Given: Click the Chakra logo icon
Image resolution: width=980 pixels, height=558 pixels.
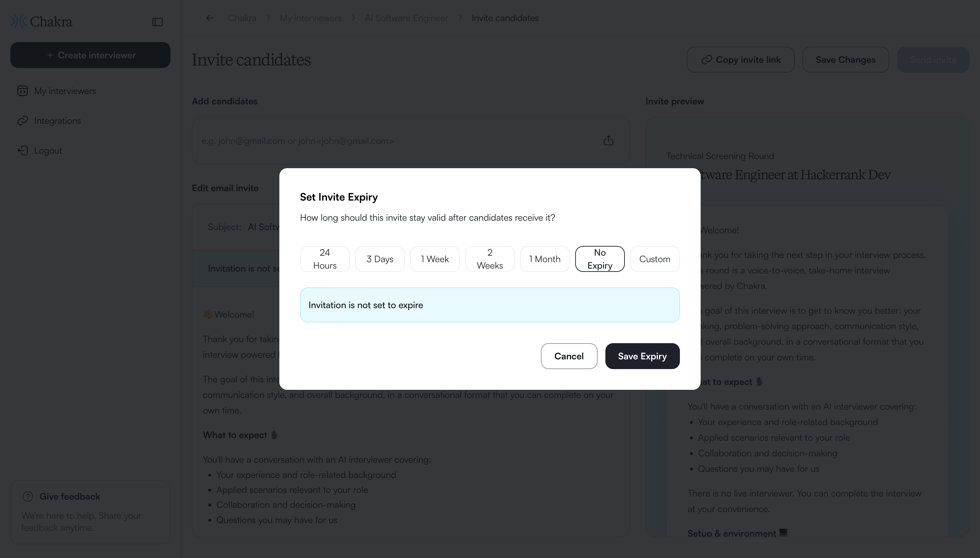Looking at the screenshot, I should coord(18,21).
